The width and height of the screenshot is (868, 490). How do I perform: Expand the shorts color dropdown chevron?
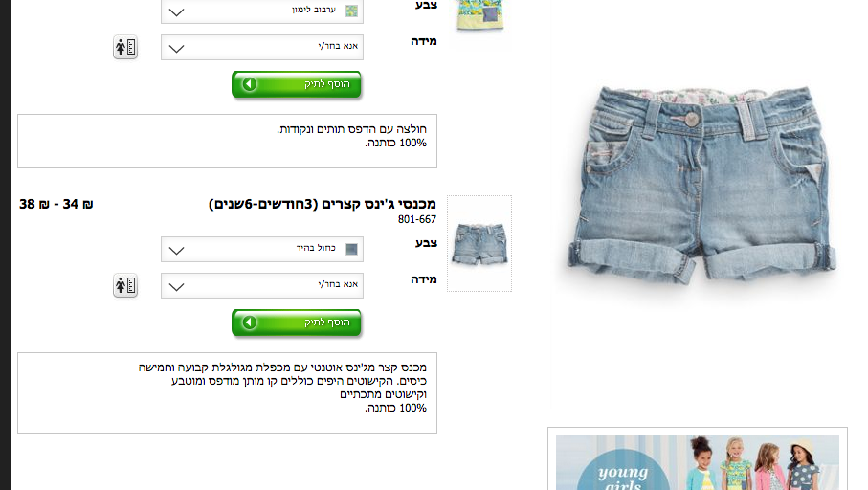point(177,251)
